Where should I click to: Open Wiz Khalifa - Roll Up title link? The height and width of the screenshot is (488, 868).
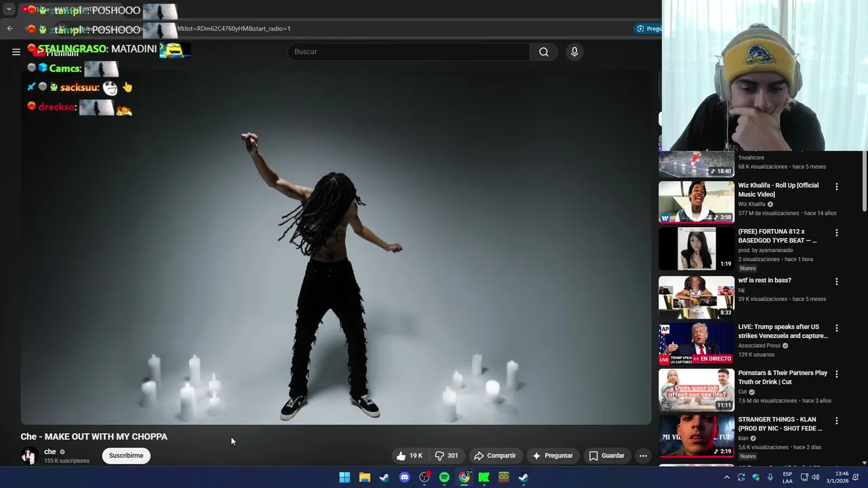pos(778,190)
